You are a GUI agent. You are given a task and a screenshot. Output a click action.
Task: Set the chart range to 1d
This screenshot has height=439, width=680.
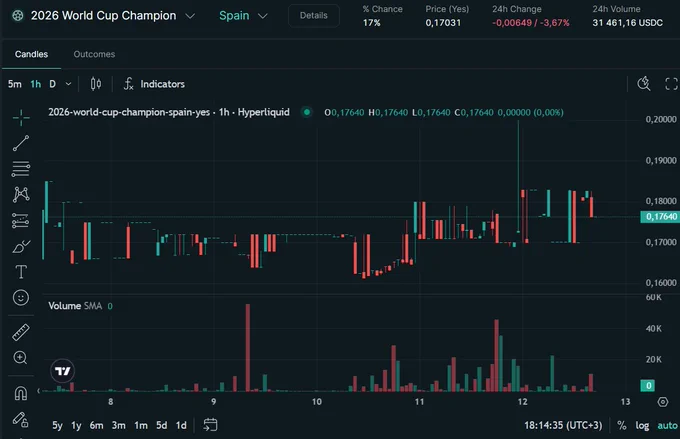[181, 426]
